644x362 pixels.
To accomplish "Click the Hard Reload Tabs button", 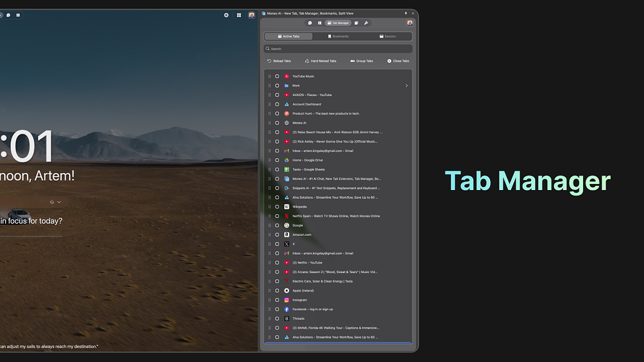I will pyautogui.click(x=320, y=61).
